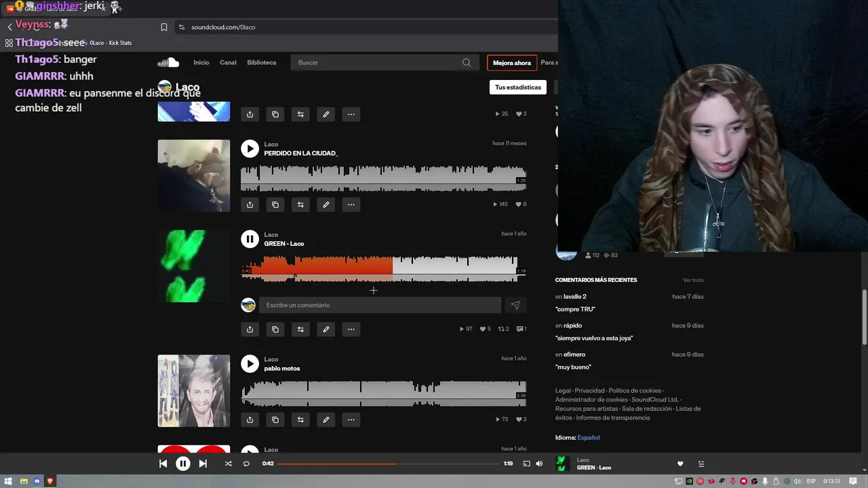This screenshot has height=488, width=868.
Task: Share the PERDIDO EN LA CIUDAD_ track
Action: pos(250,205)
